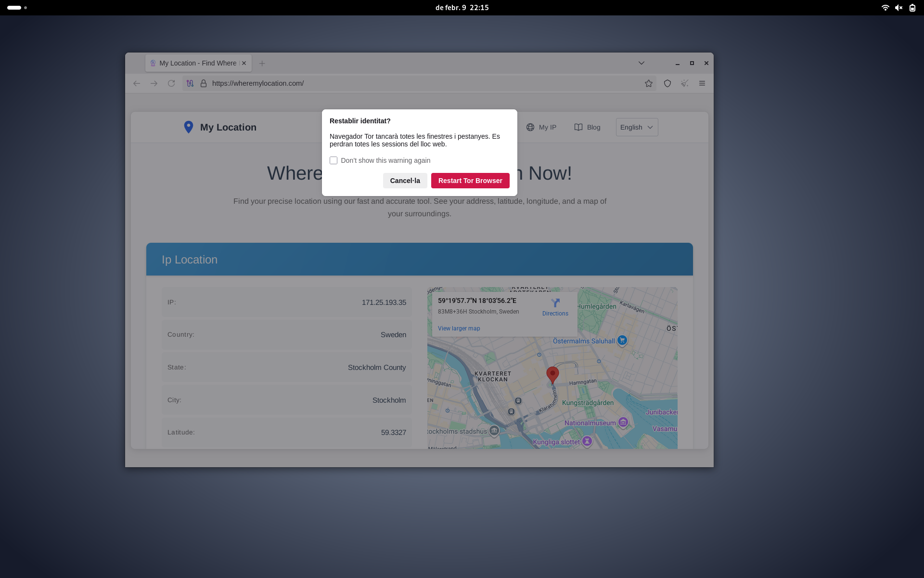Open a new browser tab
This screenshot has height=578, width=924.
(261, 63)
